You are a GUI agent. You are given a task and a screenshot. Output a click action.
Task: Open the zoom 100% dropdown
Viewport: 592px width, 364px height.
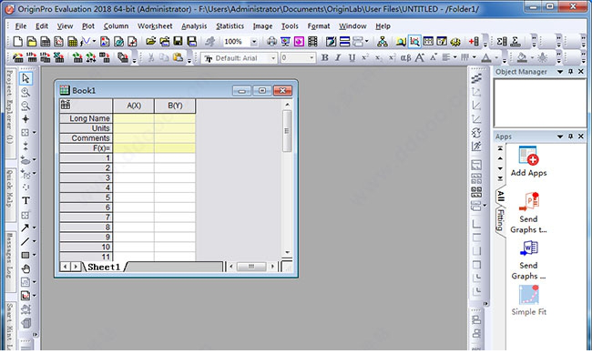tap(254, 42)
